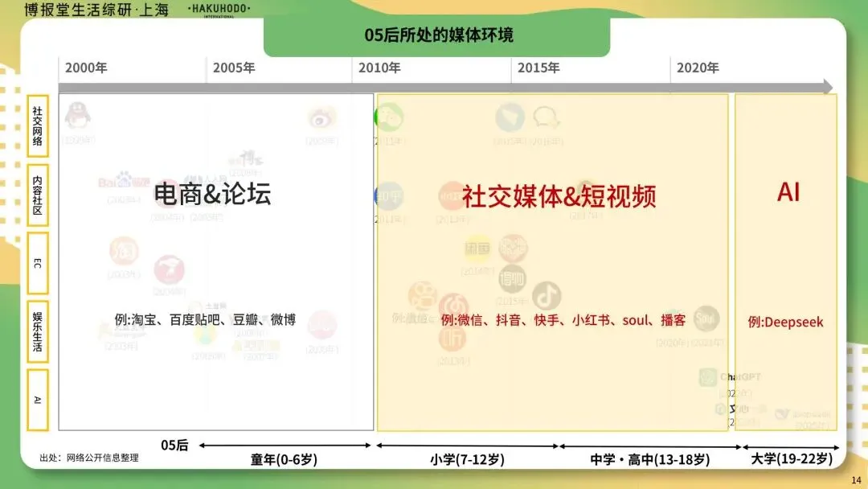Click the round Soul icon
The image size is (868, 489).
pos(706,319)
